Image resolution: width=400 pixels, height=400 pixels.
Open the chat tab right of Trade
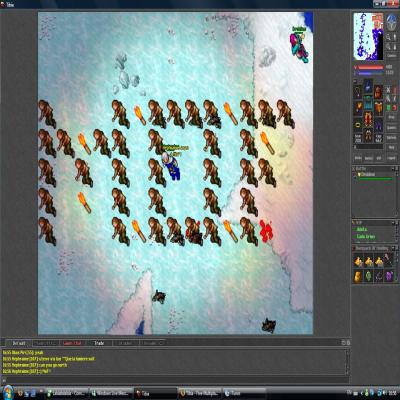[x=125, y=343]
